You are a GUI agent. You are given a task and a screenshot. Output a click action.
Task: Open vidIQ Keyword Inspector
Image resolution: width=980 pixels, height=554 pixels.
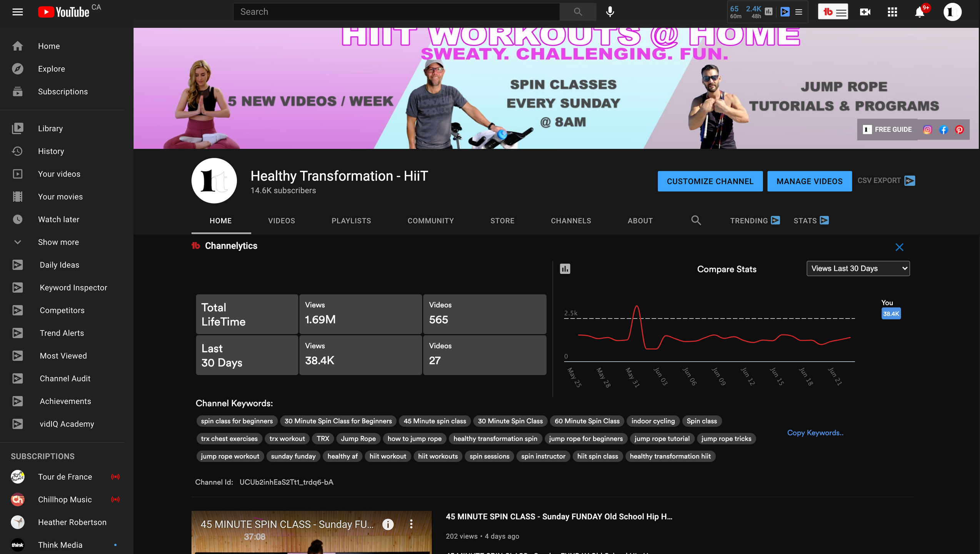62,287
